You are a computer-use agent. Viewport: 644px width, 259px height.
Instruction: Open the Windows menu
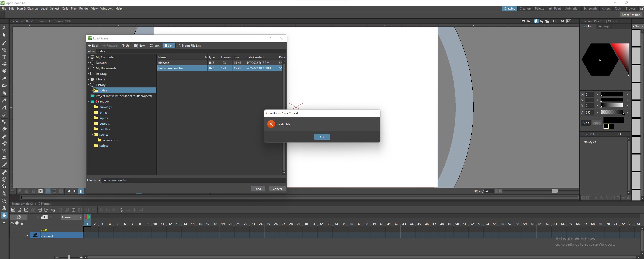pos(106,8)
